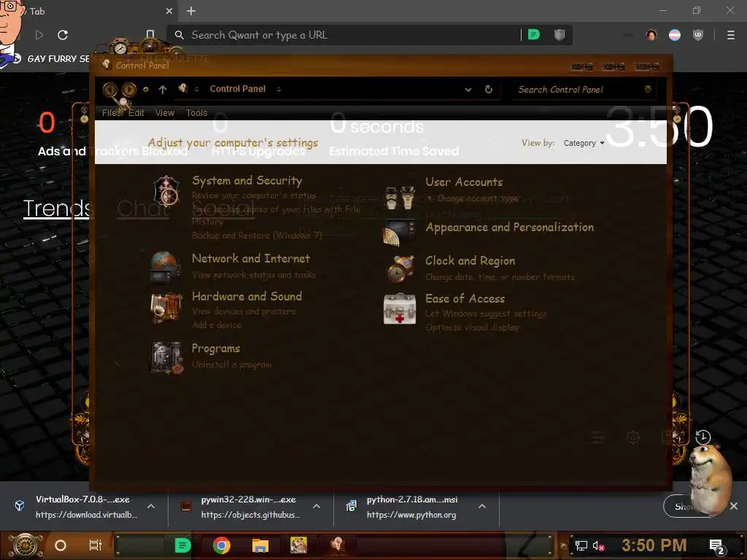Click the Search Control Panel field
This screenshot has width=747, height=560.
point(584,90)
